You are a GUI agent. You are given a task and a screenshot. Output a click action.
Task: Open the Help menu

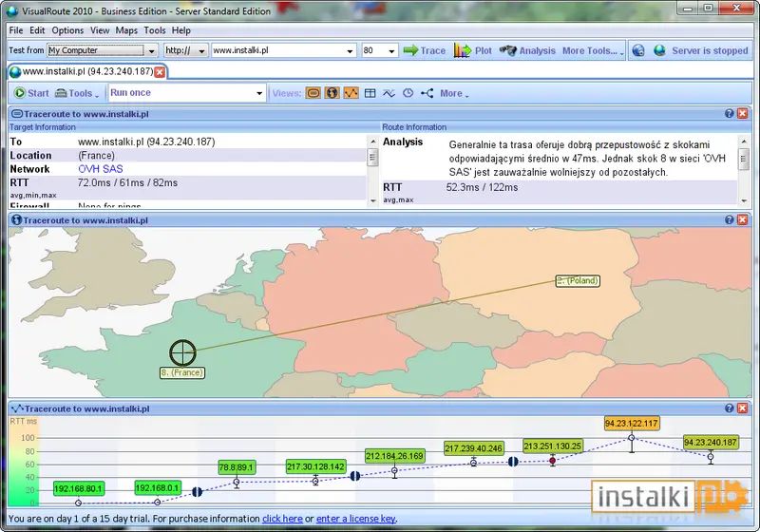[181, 30]
